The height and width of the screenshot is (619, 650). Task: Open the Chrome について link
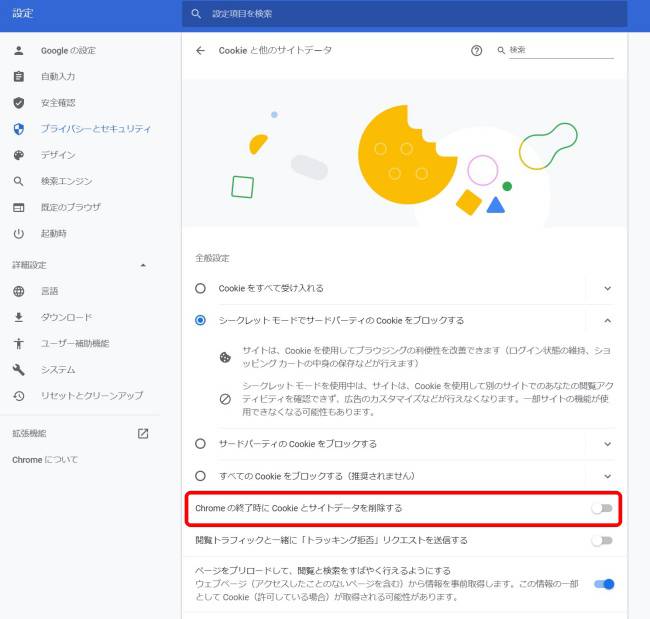45,460
